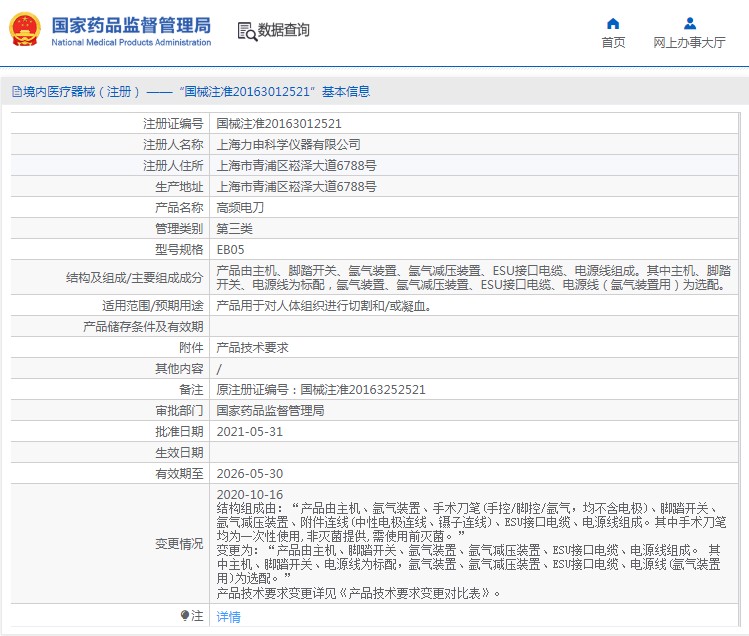Click the 生产地址 label

point(179,187)
